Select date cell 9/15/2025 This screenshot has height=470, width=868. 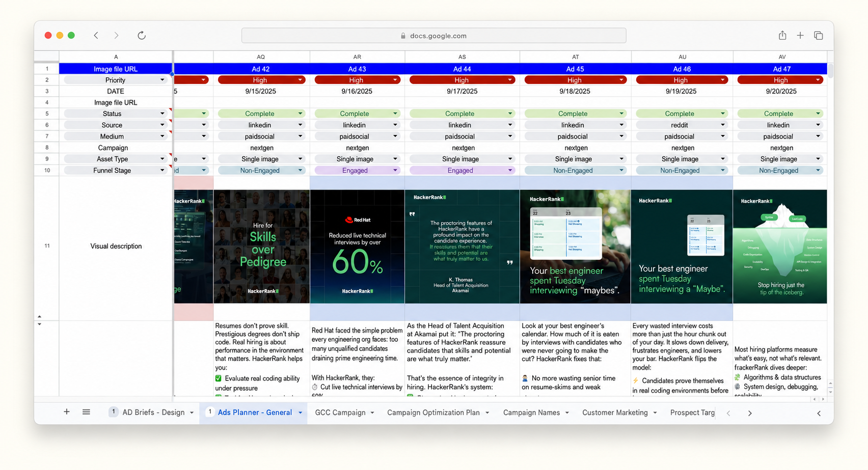pyautogui.click(x=261, y=91)
